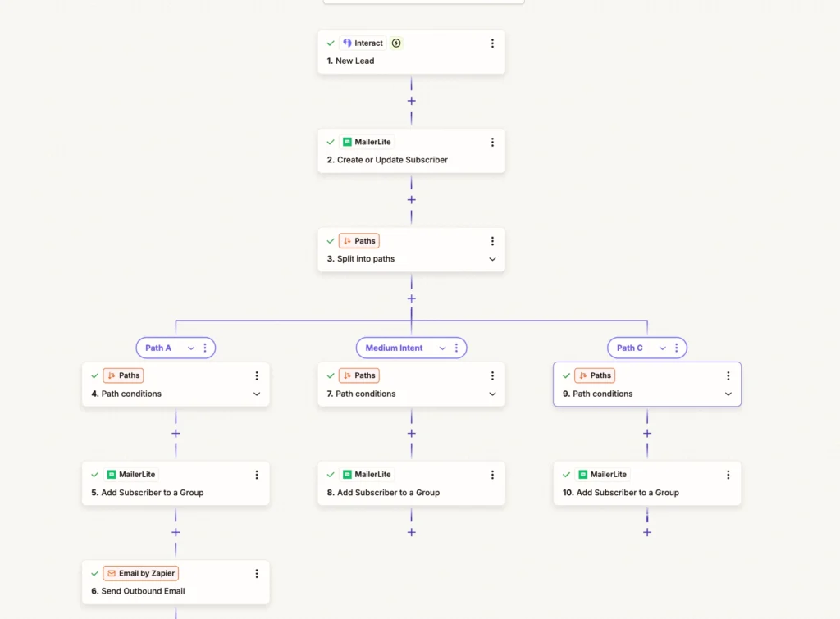Expand the Split into paths chevron
This screenshot has width=840, height=619.
(x=492, y=259)
